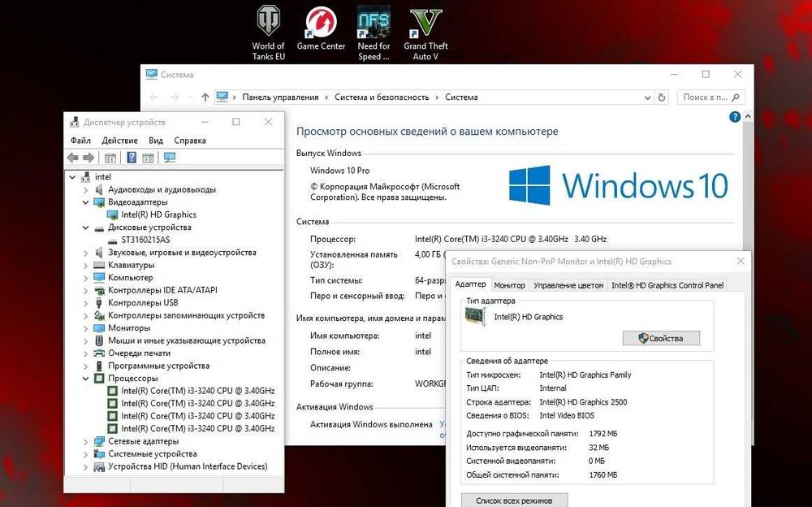
Task: Launch Grand Theft Auto V shortcut
Action: point(425,32)
